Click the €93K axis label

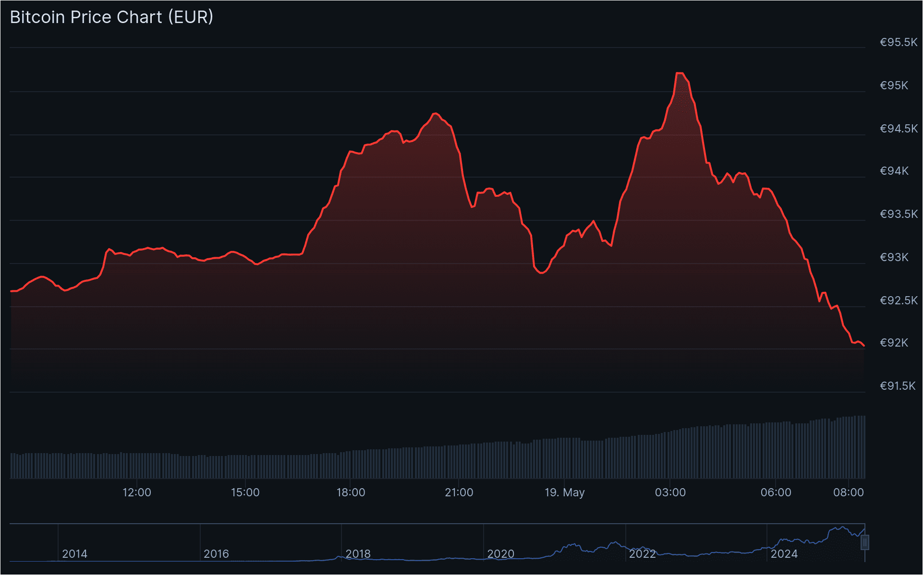(x=895, y=258)
